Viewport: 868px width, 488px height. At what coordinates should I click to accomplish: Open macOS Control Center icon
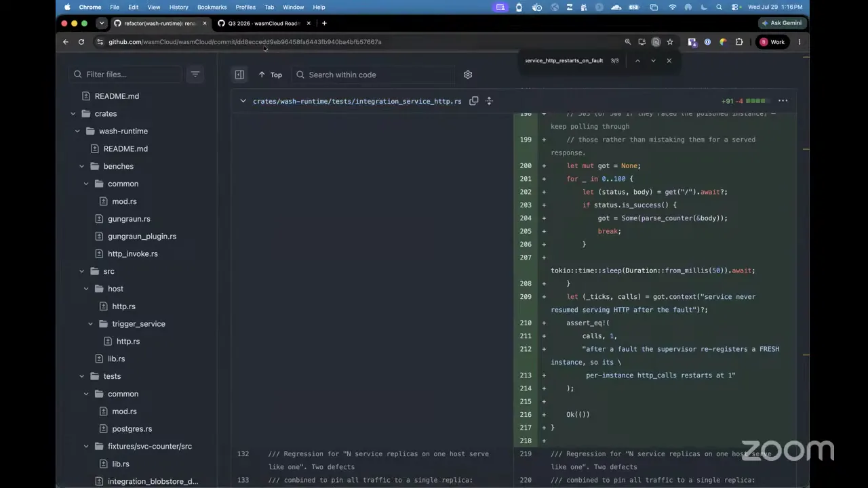[x=734, y=7]
